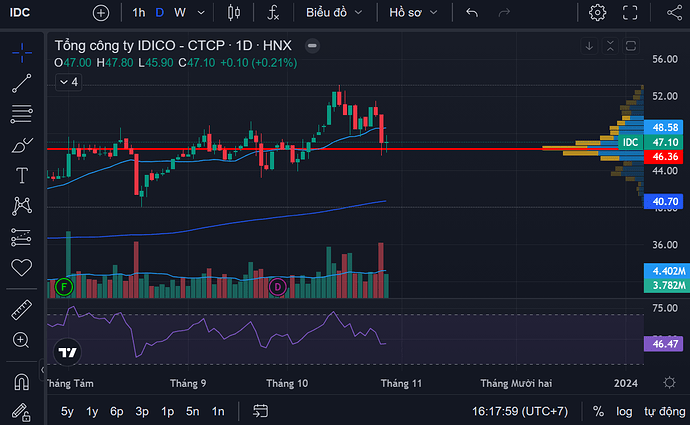Select the forecasting and measurement tool
The image size is (690, 425).
coord(22,237)
